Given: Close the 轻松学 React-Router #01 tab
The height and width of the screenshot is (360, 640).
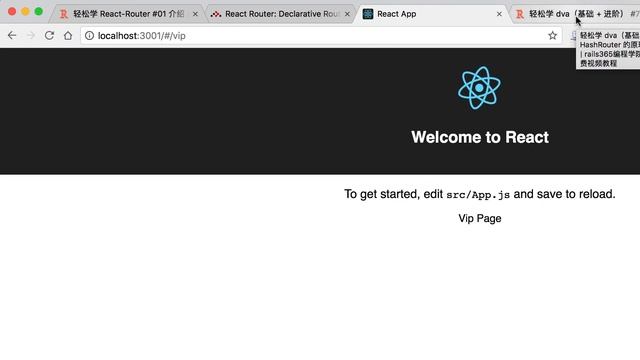Looking at the screenshot, I should [x=195, y=14].
